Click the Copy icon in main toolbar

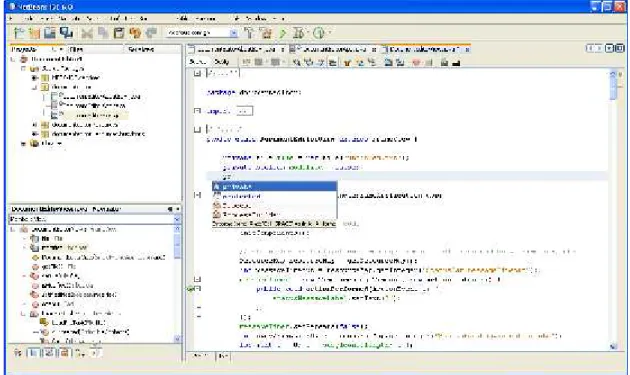(103, 33)
